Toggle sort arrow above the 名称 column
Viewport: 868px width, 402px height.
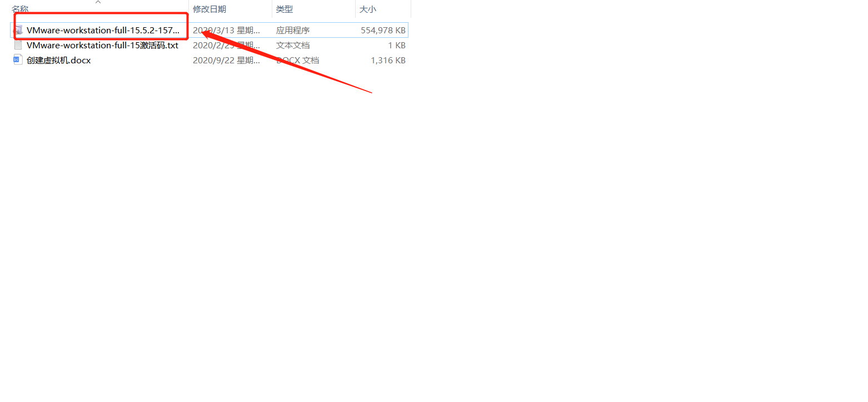click(98, 2)
